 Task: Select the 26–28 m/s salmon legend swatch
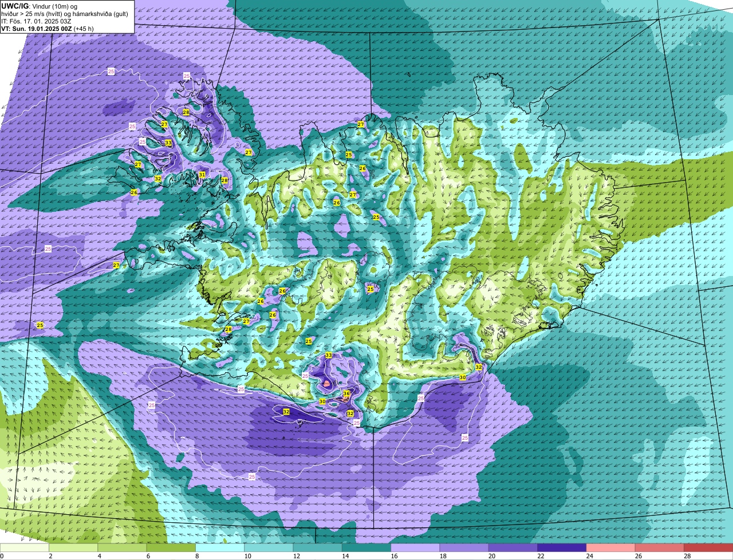[660, 548]
